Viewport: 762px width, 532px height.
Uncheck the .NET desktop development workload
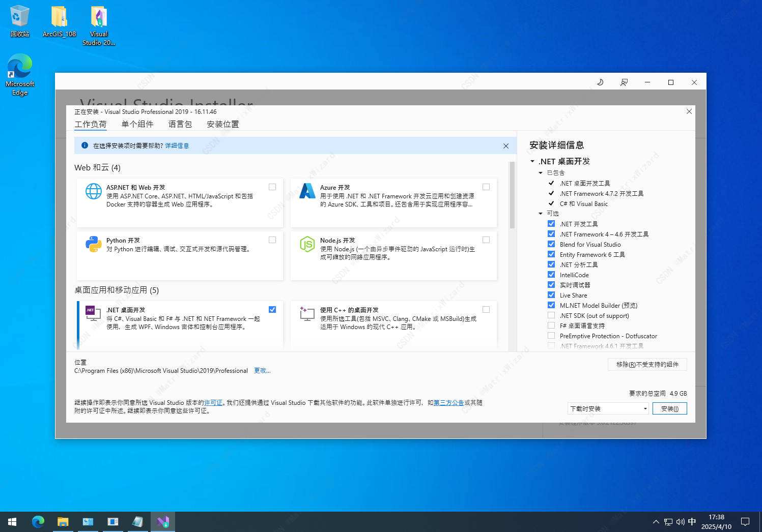point(272,310)
